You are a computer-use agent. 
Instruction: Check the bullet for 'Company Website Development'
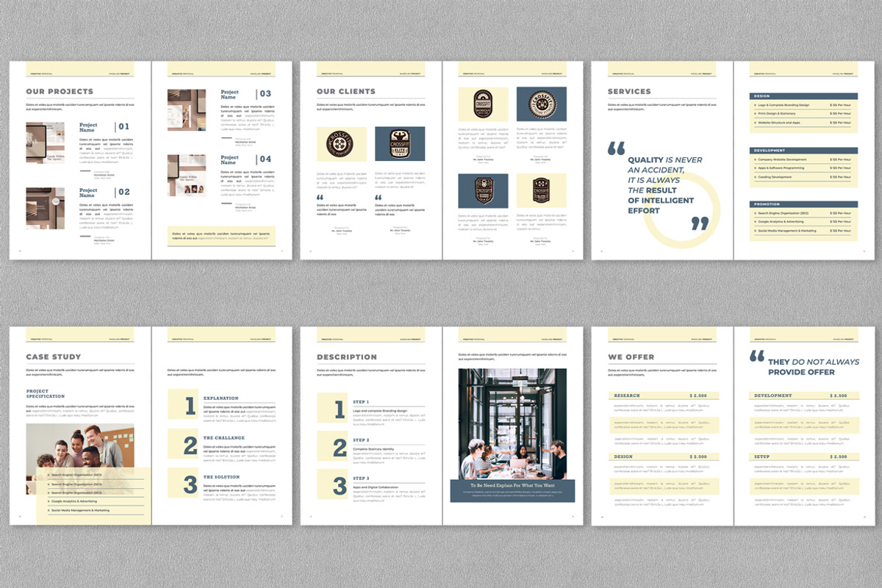point(755,159)
